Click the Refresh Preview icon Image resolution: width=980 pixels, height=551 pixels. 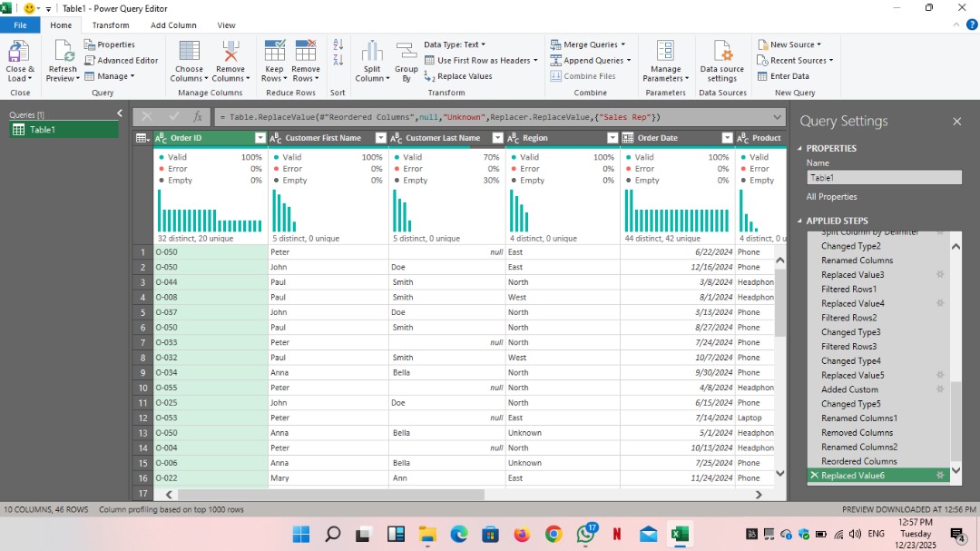coord(64,52)
